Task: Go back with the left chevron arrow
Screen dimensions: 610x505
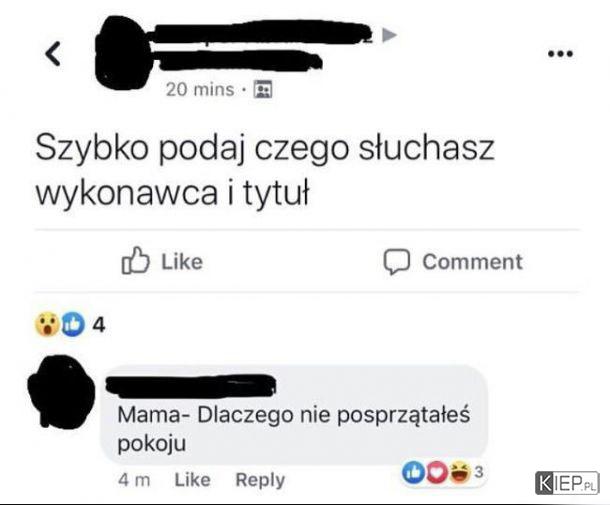Action: pos(53,54)
